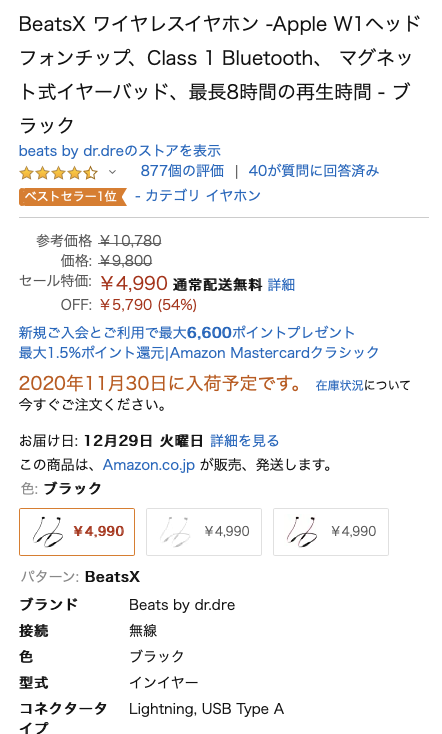This screenshot has width=442, height=734.
Task: Open the 6,600ポイントプレゼント promotion link
Action: 186,333
